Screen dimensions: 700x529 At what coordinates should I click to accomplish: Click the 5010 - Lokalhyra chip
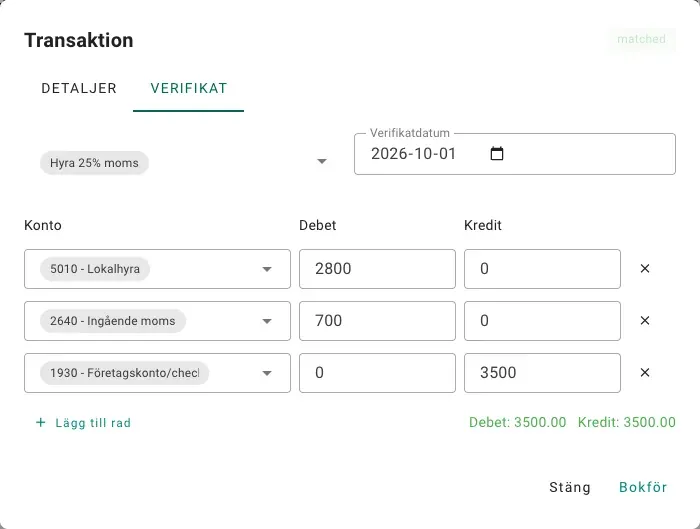95,269
